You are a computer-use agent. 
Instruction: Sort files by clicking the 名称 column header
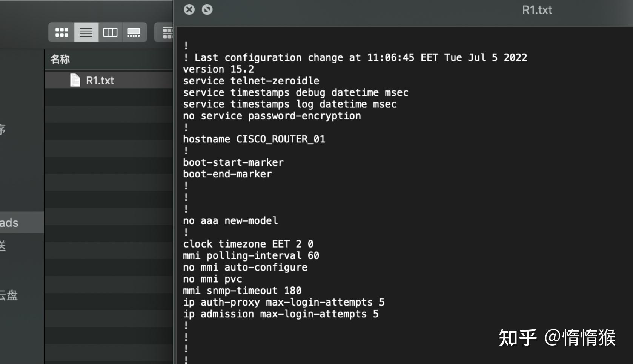pos(59,59)
